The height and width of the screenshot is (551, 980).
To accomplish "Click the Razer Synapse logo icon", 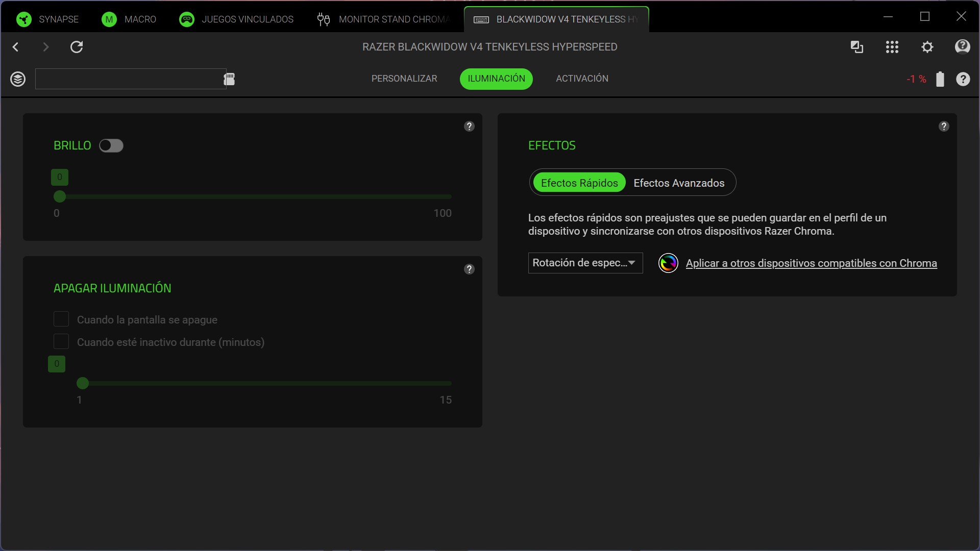I will click(23, 19).
